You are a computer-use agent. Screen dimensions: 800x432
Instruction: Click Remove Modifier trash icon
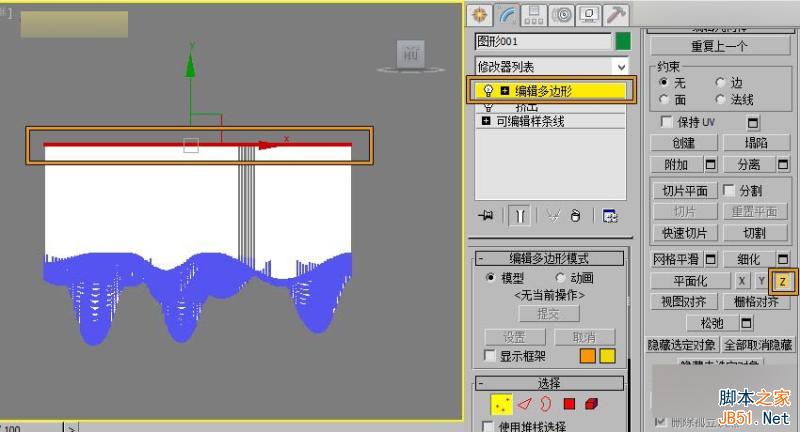coord(575,216)
